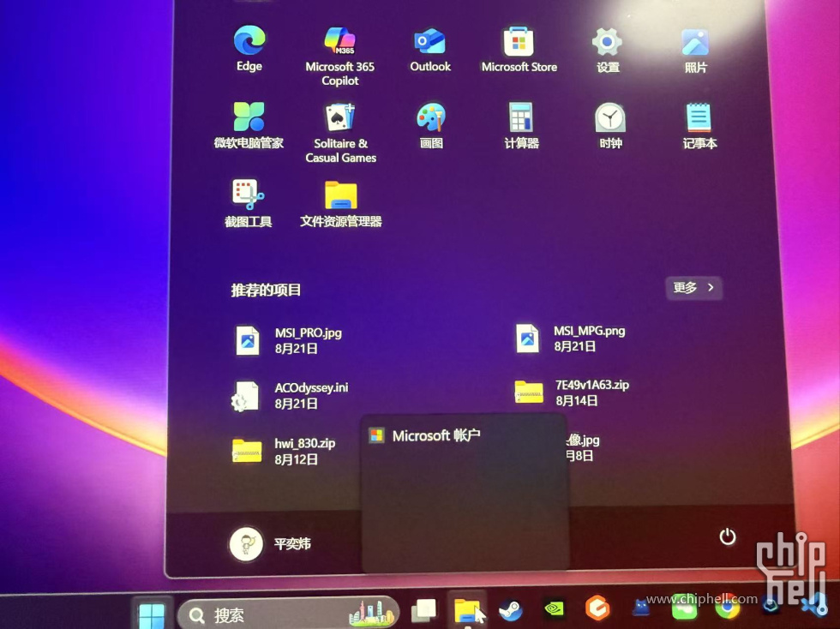
Task: Launch the 画图 (Paint) app
Action: pos(430,126)
